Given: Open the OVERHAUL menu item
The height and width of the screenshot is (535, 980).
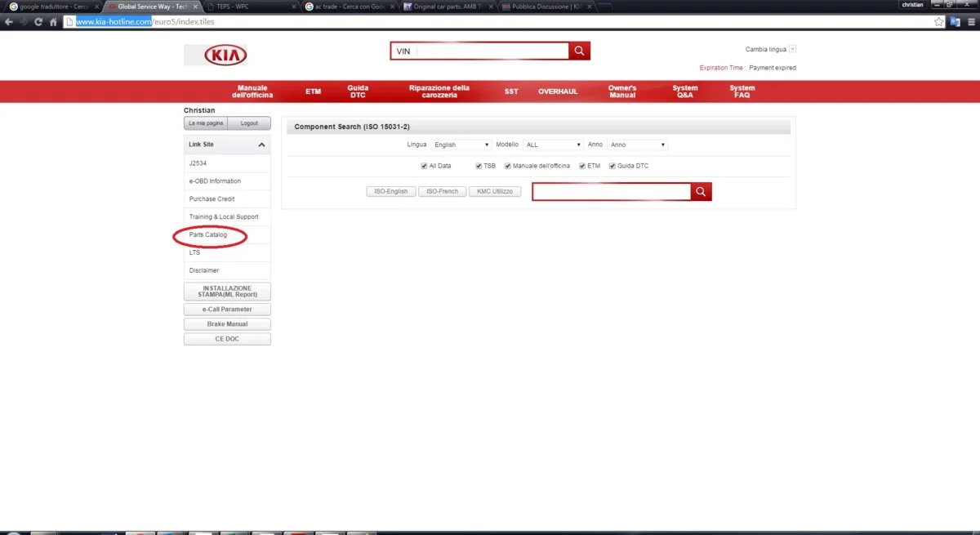Looking at the screenshot, I should click(558, 91).
